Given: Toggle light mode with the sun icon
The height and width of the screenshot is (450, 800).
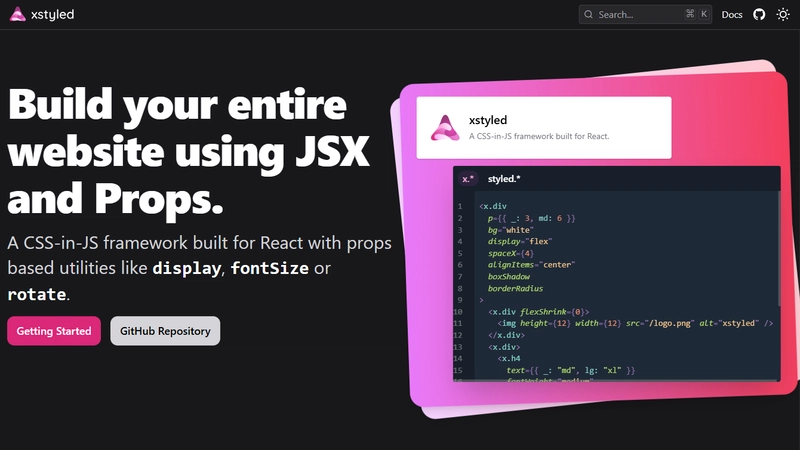Looking at the screenshot, I should coord(783,14).
